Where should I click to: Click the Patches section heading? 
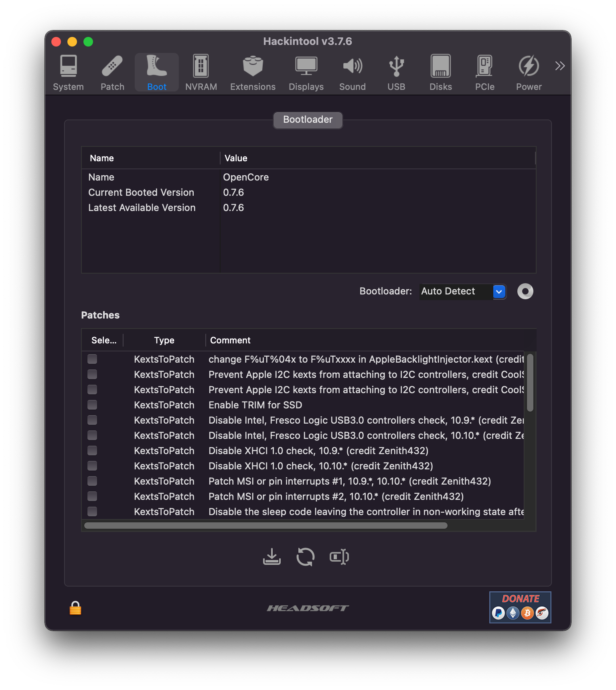point(100,315)
